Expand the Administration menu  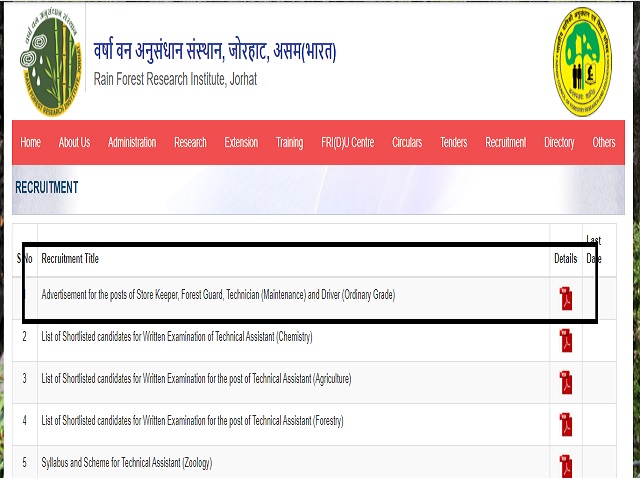click(x=132, y=143)
